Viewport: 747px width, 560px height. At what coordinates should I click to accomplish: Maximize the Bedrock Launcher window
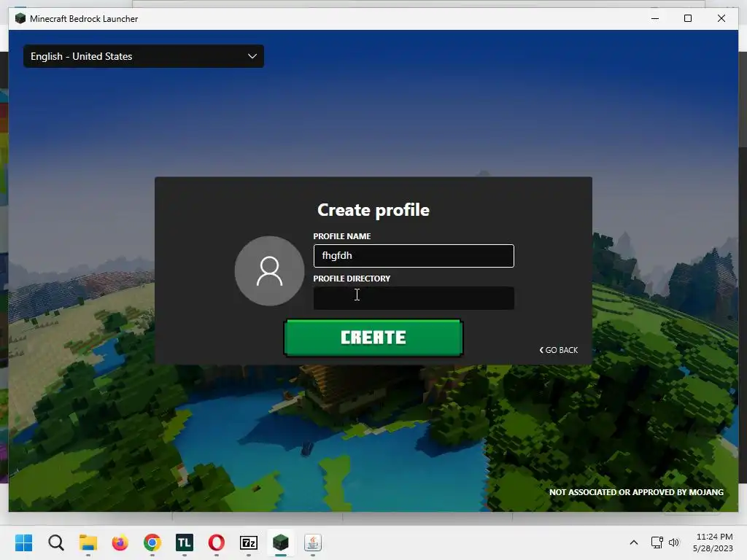[688, 18]
